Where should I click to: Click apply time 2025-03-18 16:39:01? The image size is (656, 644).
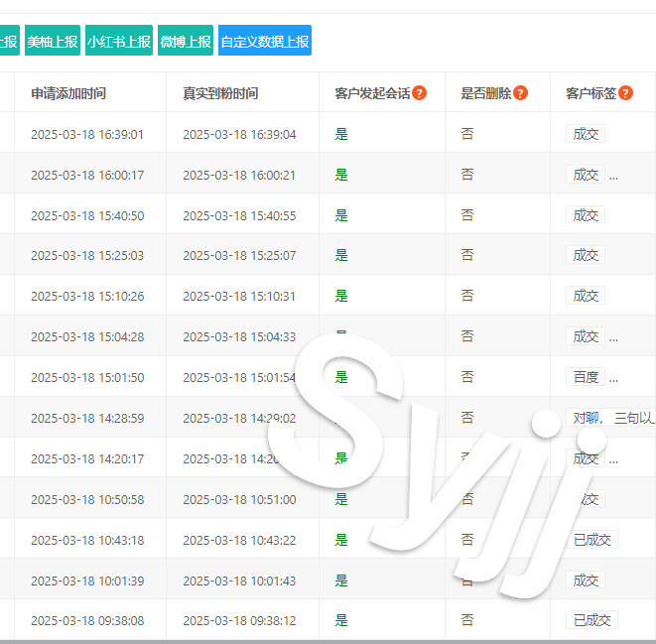pyautogui.click(x=87, y=135)
